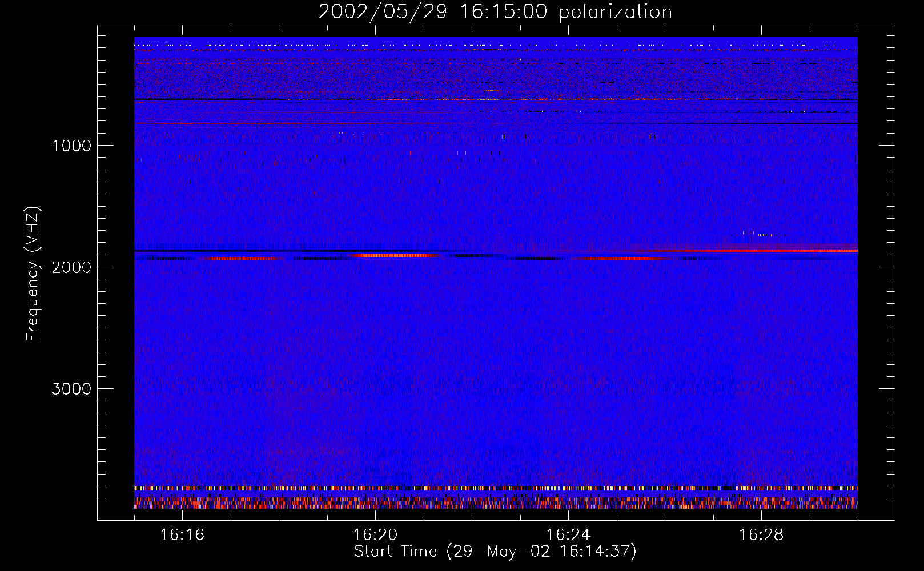Click the 2000 frequency tick label
Viewport: 924px width, 571px height.
coord(71,267)
